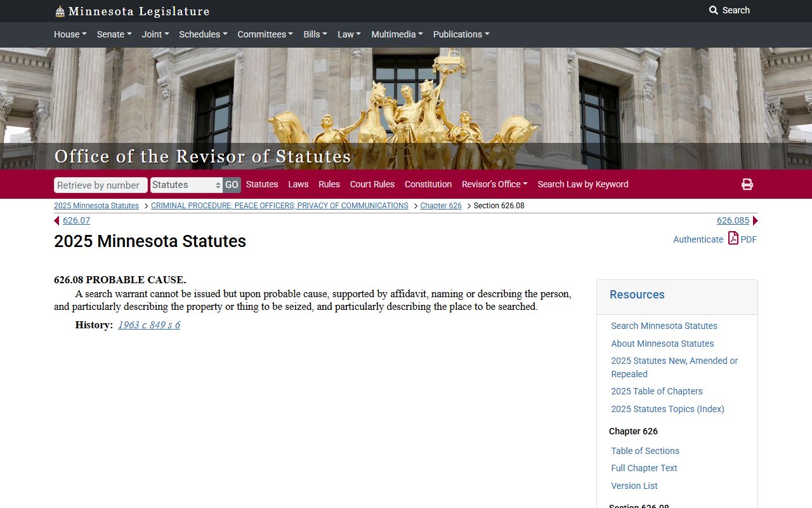Click the GO button
Viewport: 812px width, 508px height.
[x=232, y=185]
